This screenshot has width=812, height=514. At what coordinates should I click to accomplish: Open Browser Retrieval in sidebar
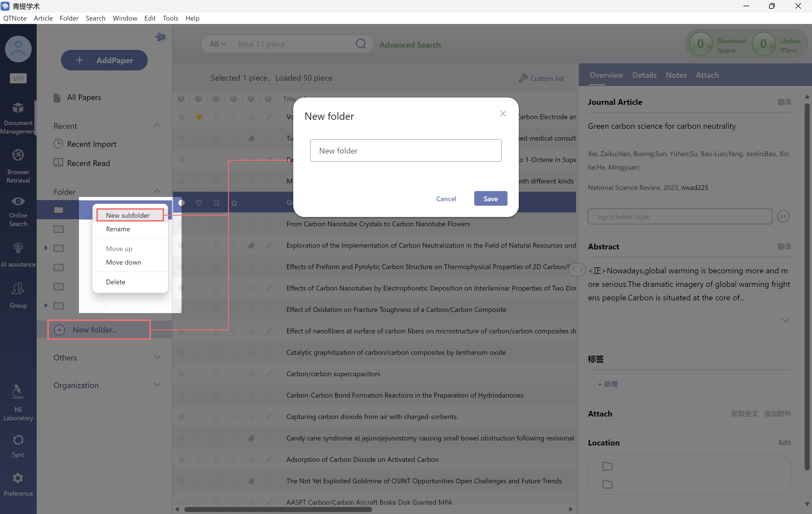point(18,166)
